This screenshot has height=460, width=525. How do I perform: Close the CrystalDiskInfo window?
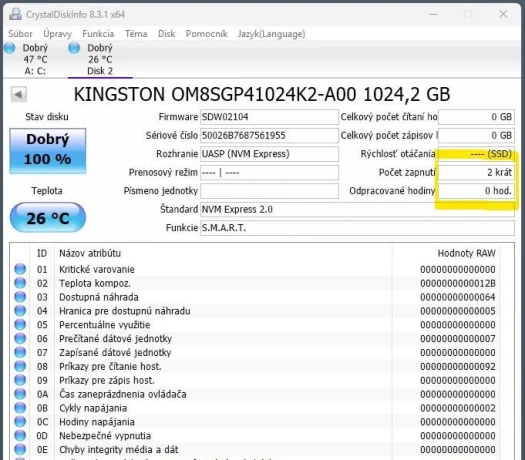pos(503,14)
